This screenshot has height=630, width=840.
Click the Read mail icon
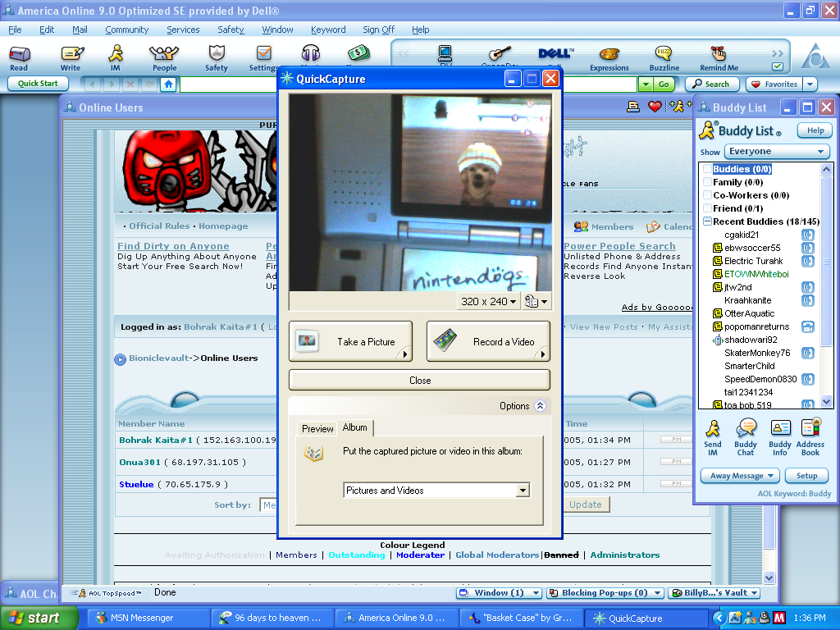[19, 56]
